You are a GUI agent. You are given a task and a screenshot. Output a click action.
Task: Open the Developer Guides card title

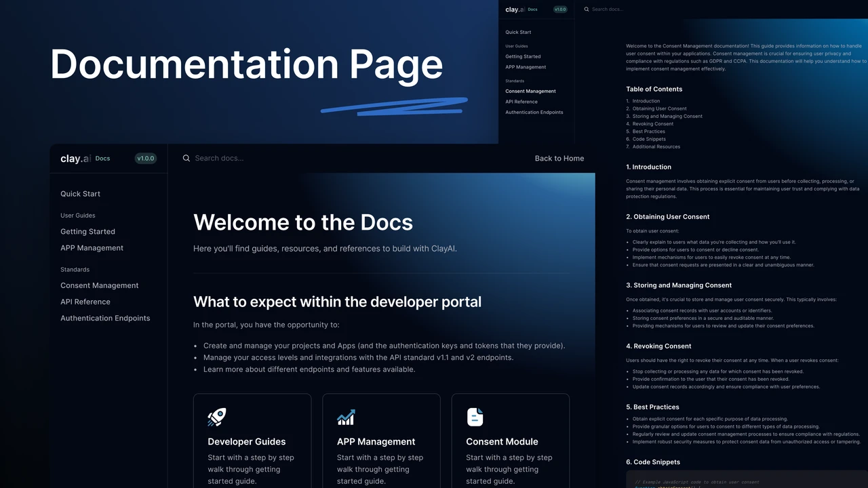(246, 441)
